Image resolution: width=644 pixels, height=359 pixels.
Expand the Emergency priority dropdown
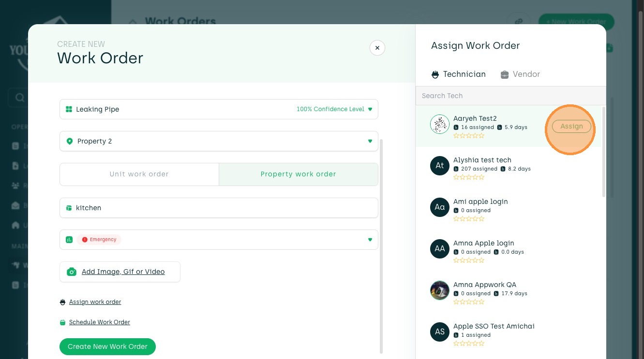[x=370, y=240]
